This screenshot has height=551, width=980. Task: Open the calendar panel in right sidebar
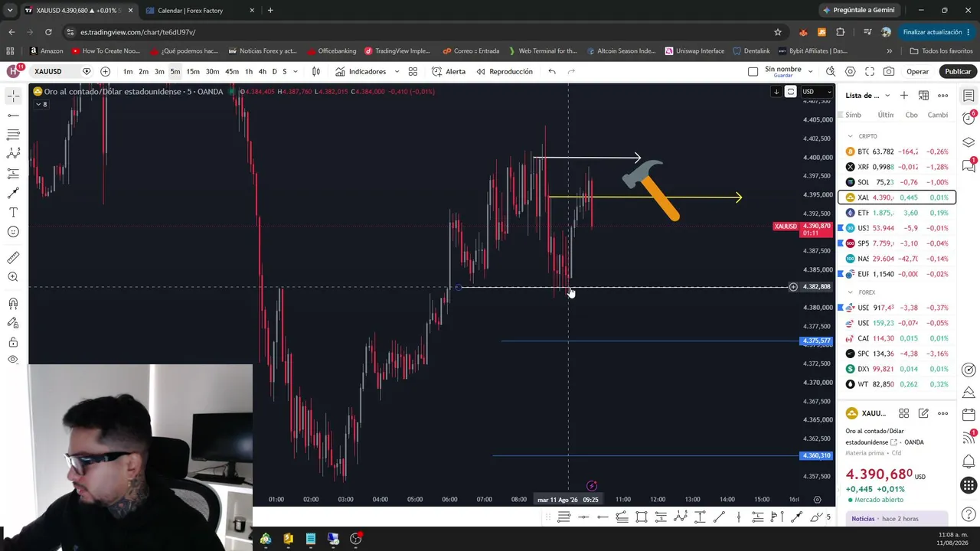point(969,414)
